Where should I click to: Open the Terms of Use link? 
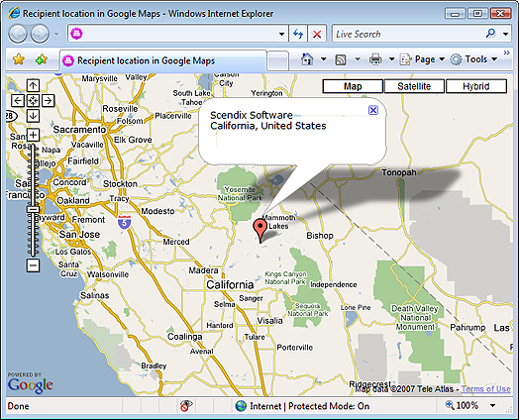tap(486, 389)
